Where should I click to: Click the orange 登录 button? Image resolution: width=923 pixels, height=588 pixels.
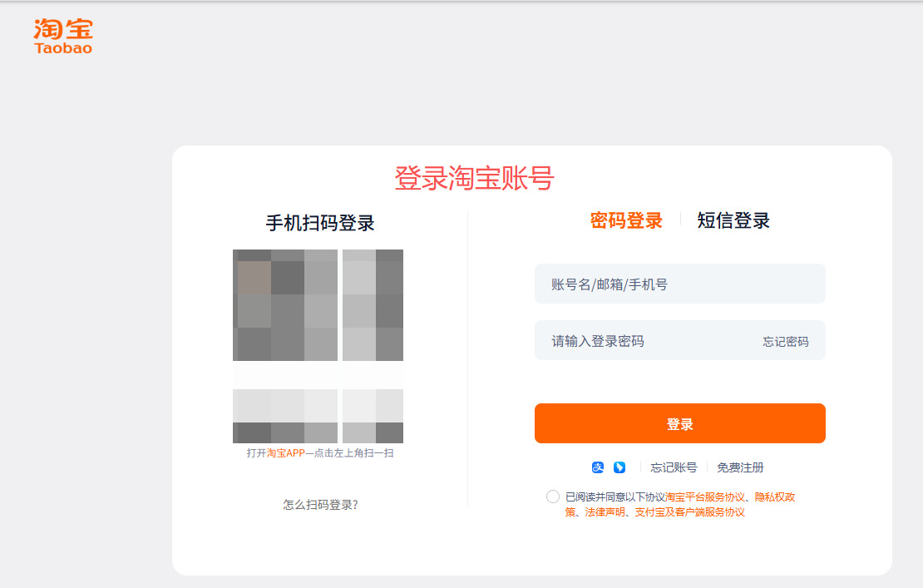[680, 423]
